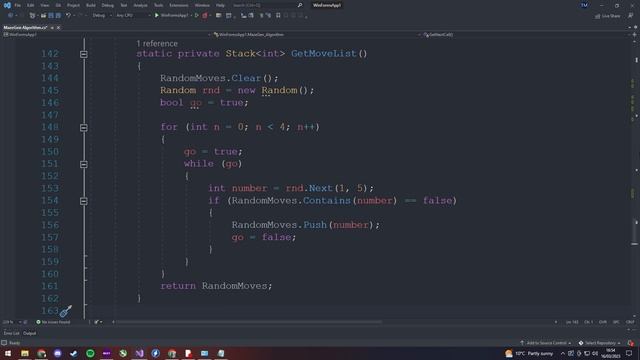This screenshot has height=360, width=640.
Task: Click the volume icon in system tray
Action: (x=595, y=353)
